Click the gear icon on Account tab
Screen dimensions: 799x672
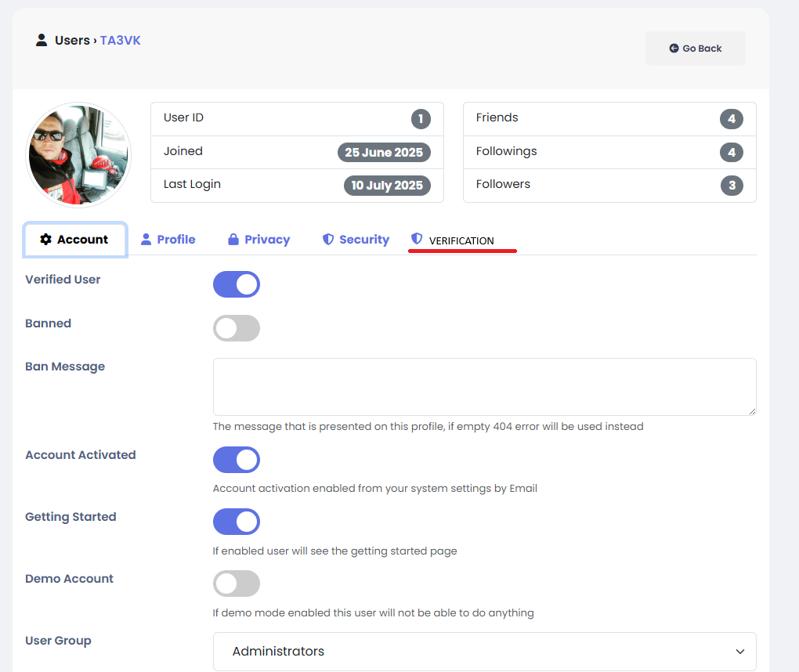tap(46, 239)
